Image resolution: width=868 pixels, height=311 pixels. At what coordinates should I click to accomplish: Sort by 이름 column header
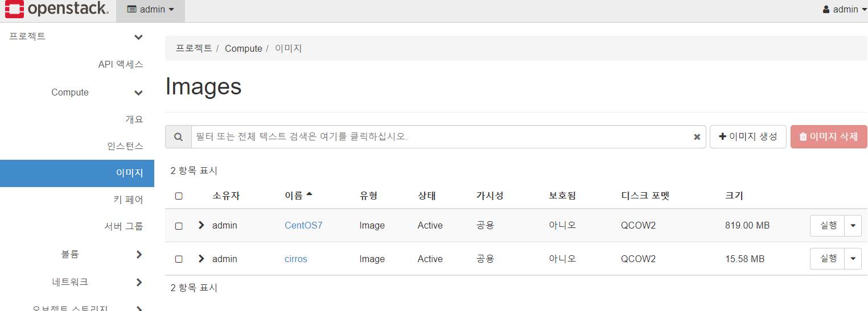point(294,196)
